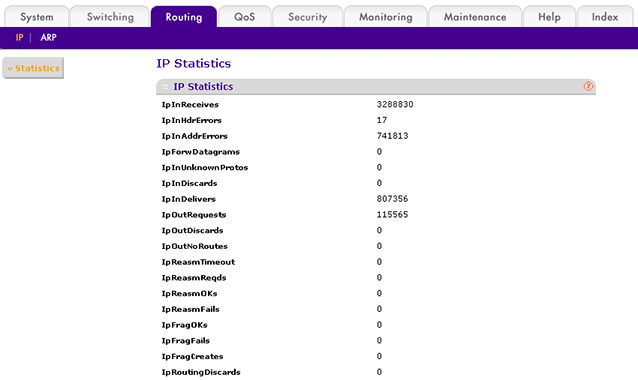Open the System tab

coord(37,17)
